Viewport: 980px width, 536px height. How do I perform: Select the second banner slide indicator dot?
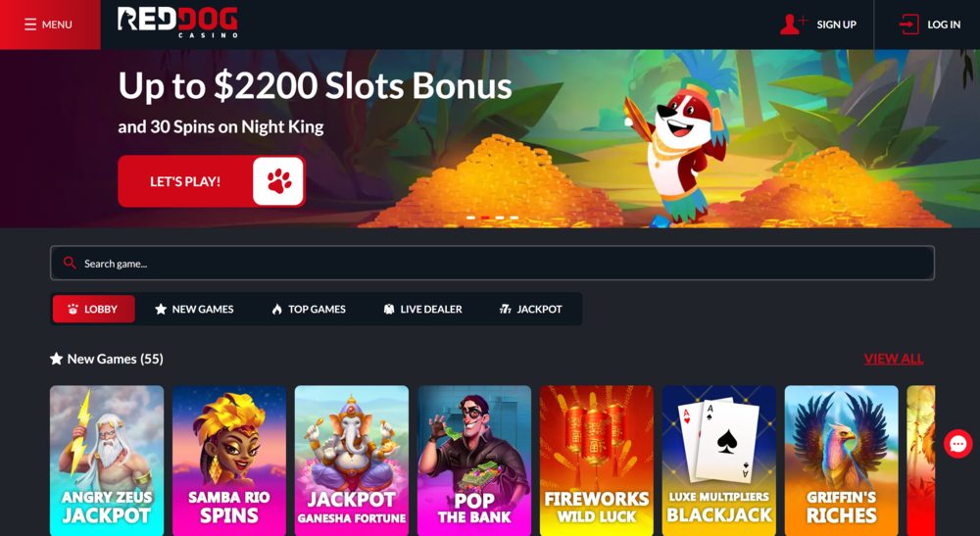485,218
